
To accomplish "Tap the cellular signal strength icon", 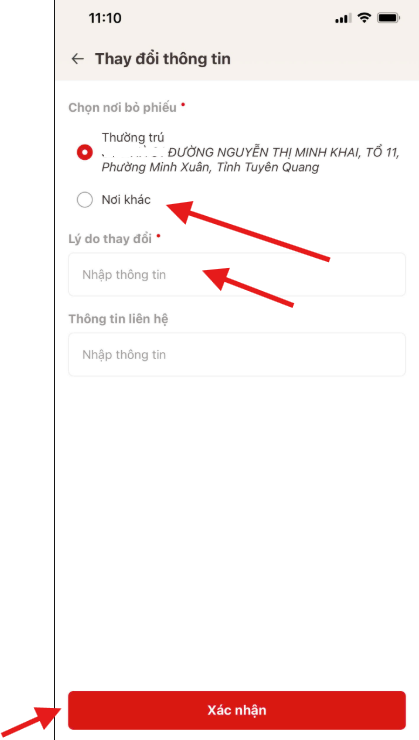I will coord(343,18).
